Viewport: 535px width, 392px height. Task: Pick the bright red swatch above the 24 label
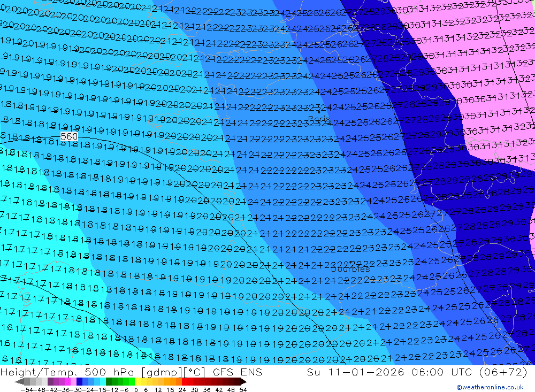(185, 382)
